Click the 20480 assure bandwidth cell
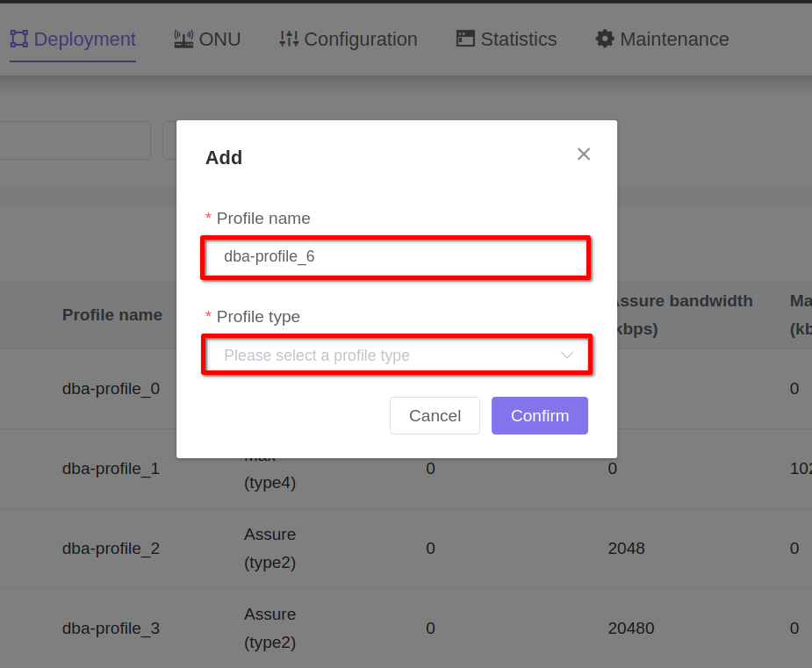Viewport: 812px width, 668px height. 630,628
